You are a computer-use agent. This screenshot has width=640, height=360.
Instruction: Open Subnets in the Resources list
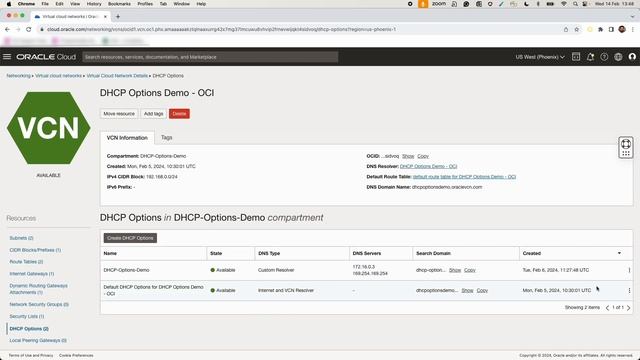pyautogui.click(x=21, y=238)
